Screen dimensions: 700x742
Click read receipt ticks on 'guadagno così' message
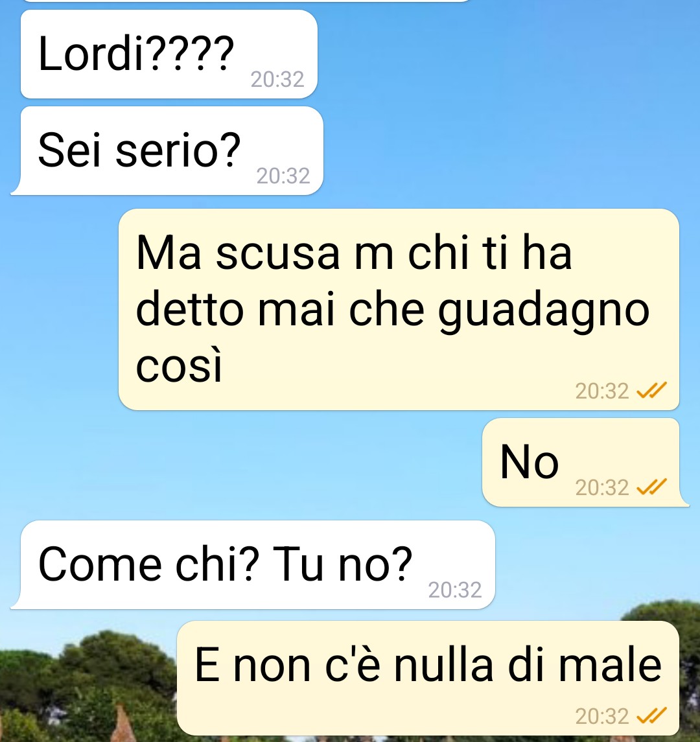(652, 390)
